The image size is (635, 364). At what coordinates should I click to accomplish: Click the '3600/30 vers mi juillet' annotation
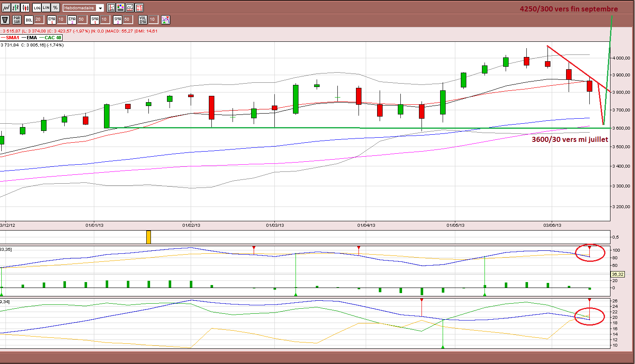(x=570, y=139)
